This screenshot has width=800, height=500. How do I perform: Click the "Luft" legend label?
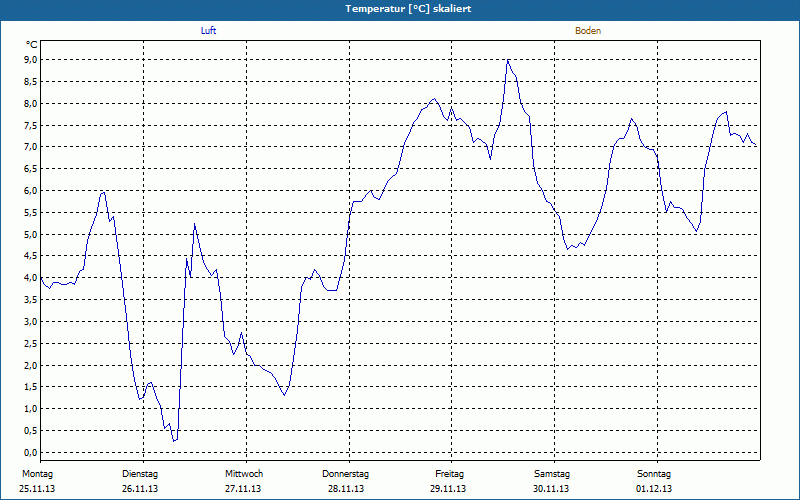click(x=208, y=31)
